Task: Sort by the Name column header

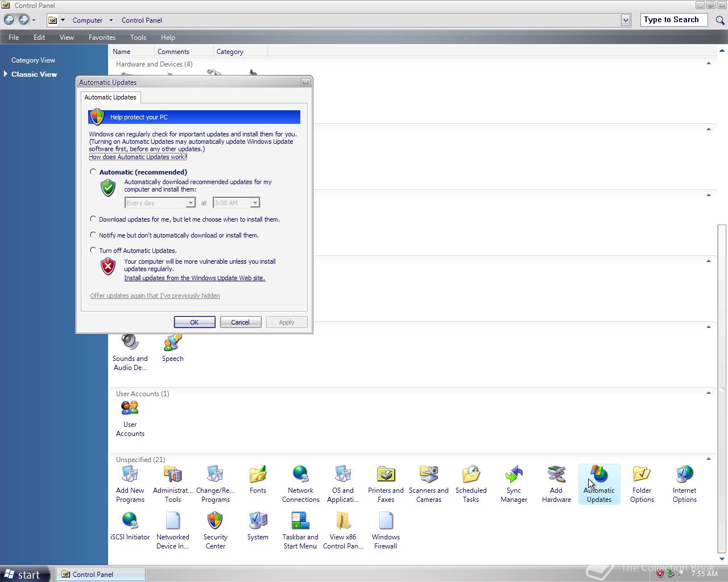Action: 131,51
